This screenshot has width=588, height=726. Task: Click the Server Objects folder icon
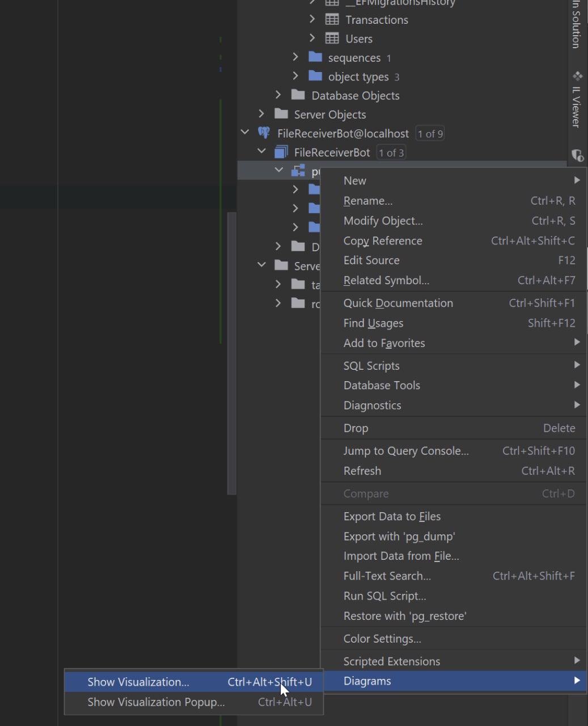click(x=281, y=113)
